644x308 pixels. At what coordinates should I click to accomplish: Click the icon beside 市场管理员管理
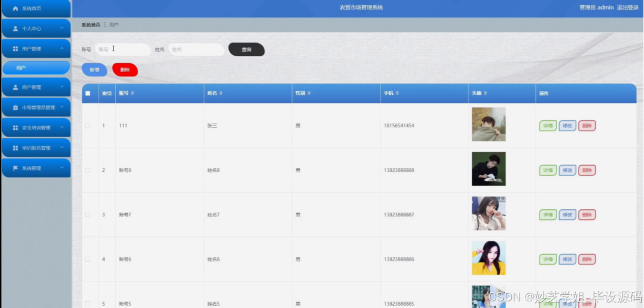point(15,107)
